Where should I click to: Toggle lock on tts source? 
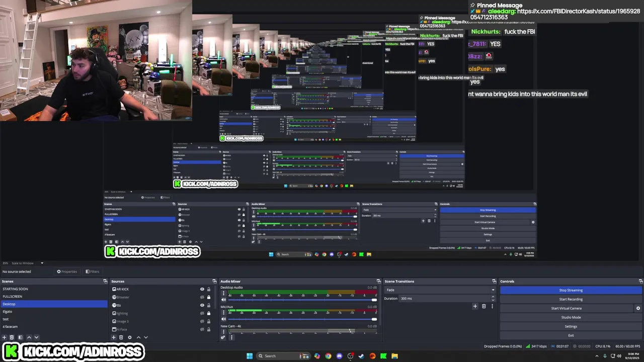(x=209, y=305)
